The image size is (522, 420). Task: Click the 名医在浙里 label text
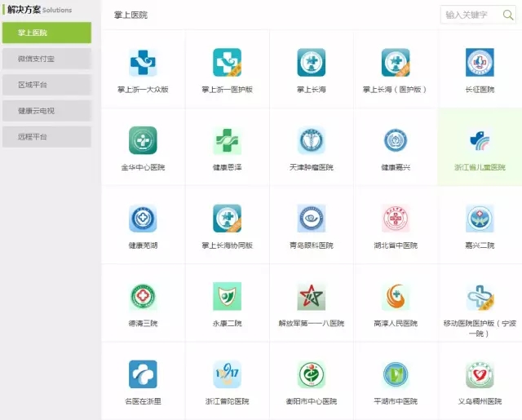pyautogui.click(x=143, y=401)
